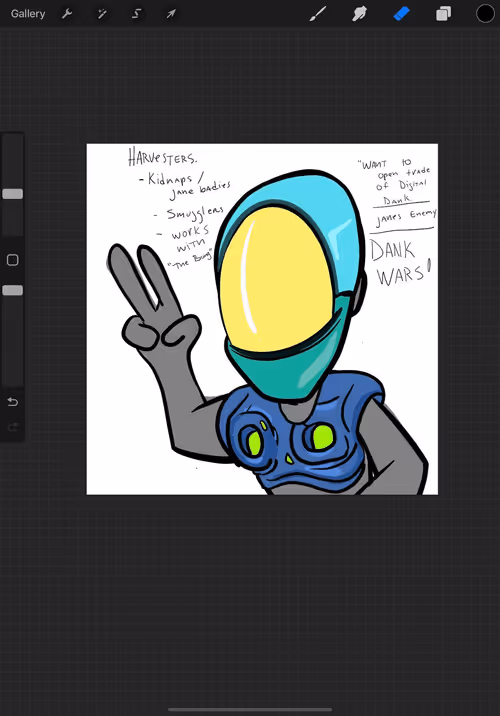Open the Adjustments magic wand menu
500x716 pixels.
click(102, 14)
